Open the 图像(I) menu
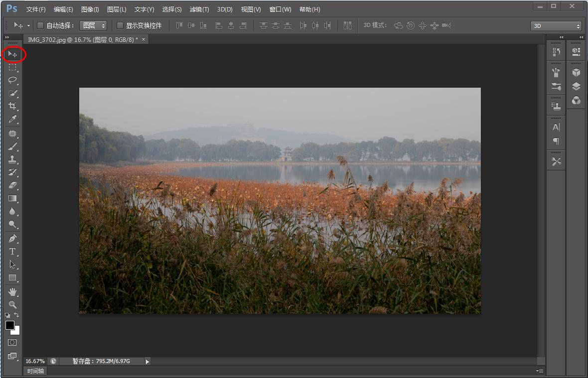 coord(90,9)
